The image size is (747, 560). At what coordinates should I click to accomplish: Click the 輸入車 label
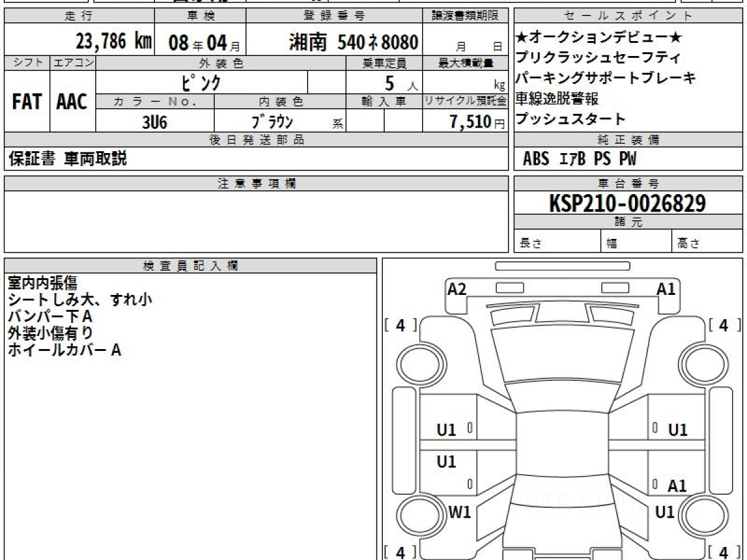click(x=384, y=101)
